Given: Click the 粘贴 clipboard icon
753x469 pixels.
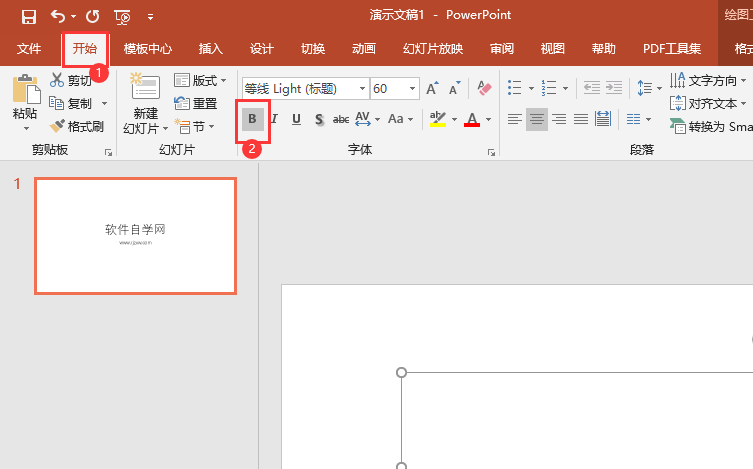Looking at the screenshot, I should (x=26, y=89).
